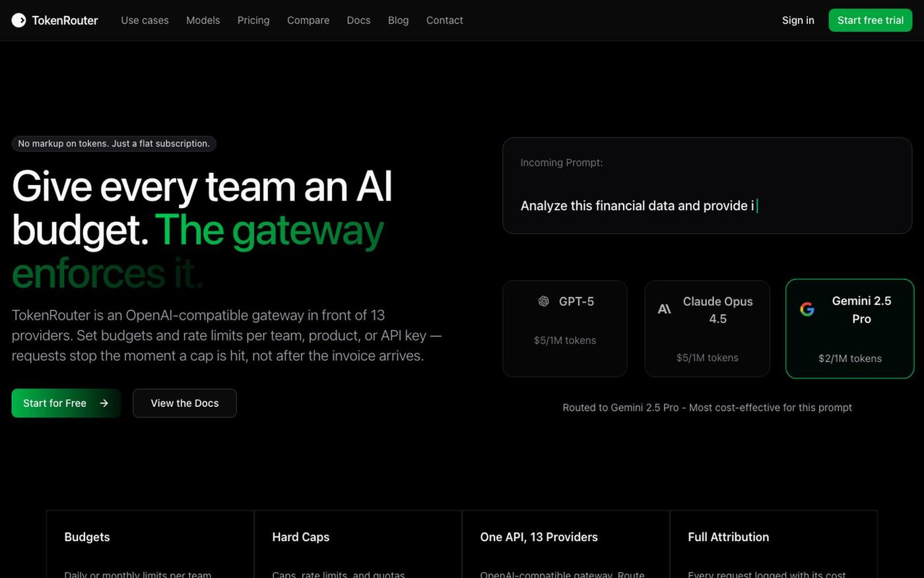Screen dimensions: 924x578
Task: Click the Incoming Prompt text field
Action: [x=707, y=186]
